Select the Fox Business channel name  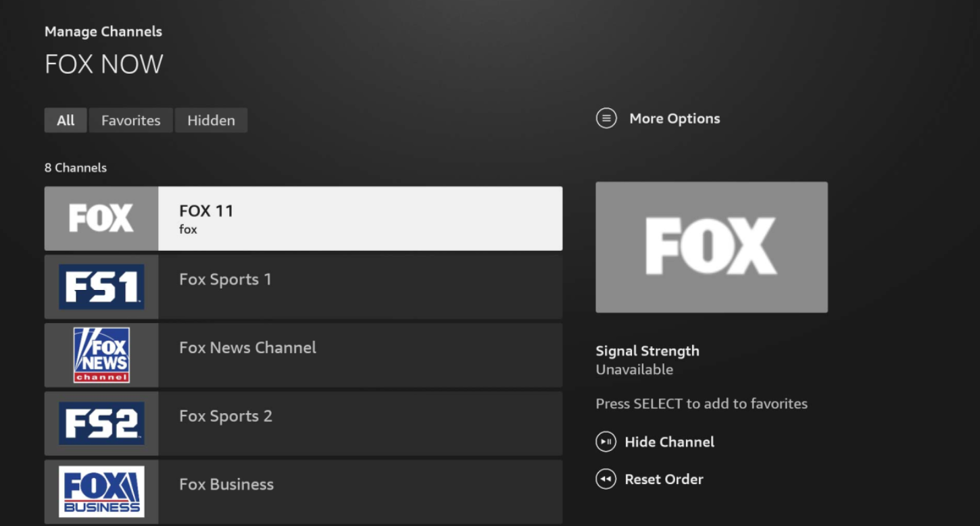pyautogui.click(x=226, y=485)
